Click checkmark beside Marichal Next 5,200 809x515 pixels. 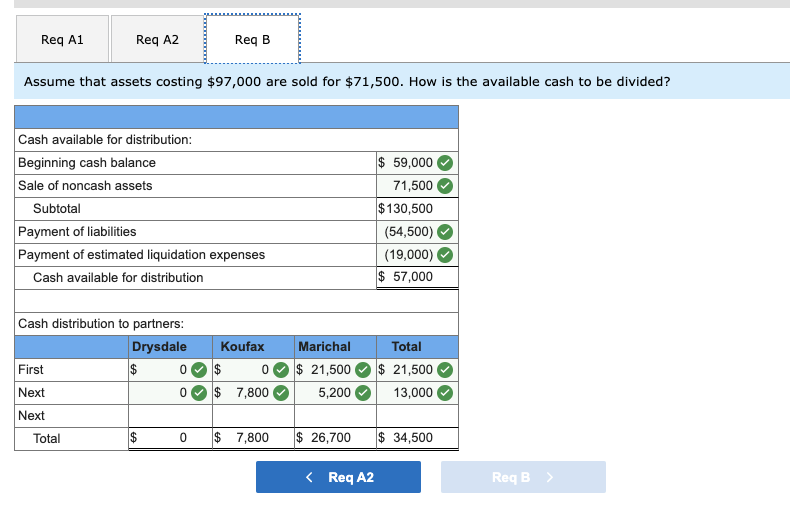363,393
